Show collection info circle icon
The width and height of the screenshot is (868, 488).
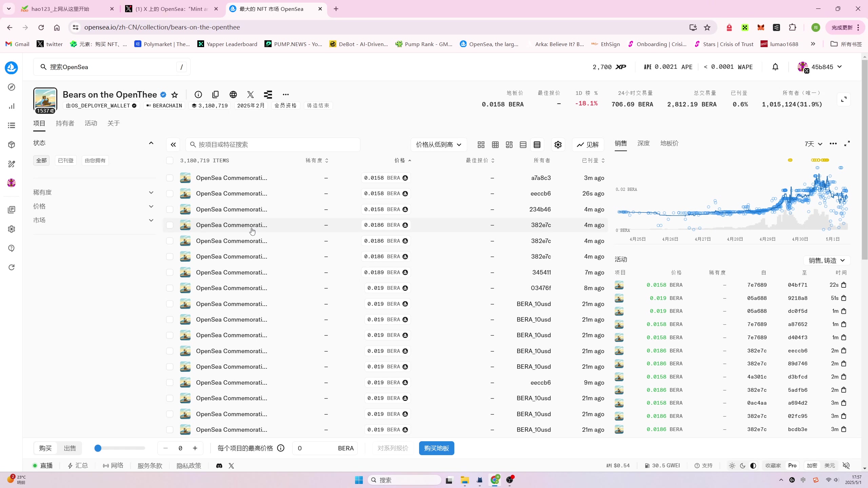(x=198, y=95)
